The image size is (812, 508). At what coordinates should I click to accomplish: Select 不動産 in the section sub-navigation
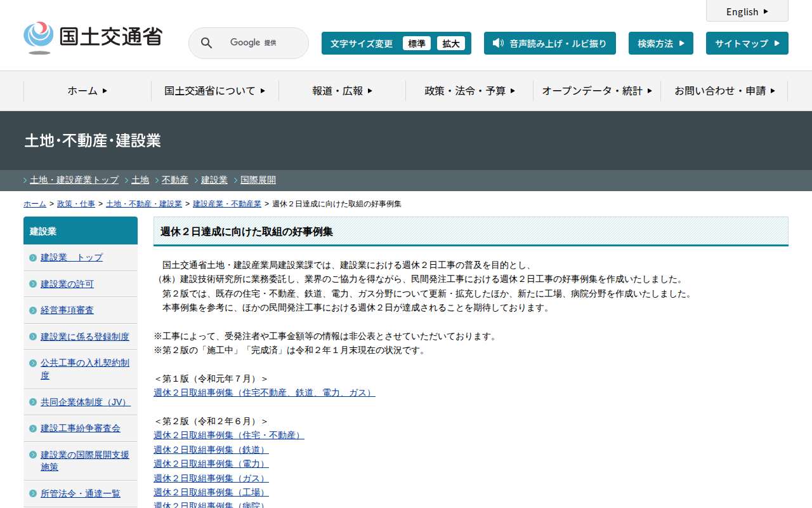[x=175, y=180]
